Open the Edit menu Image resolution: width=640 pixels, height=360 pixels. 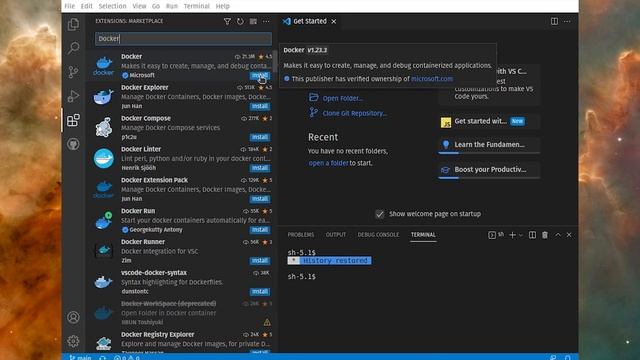point(87,6)
